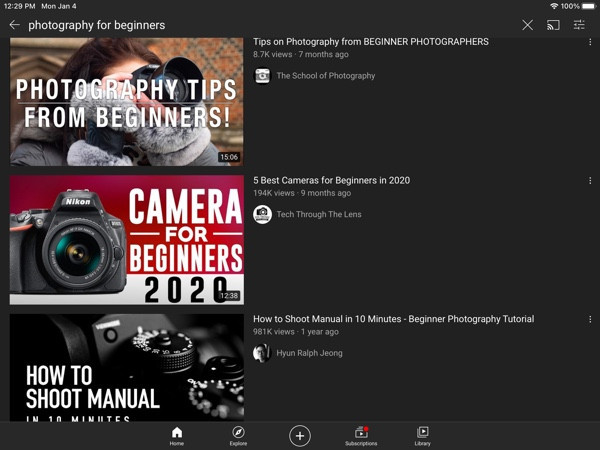Select 'Tech Through The Lens' channel name
This screenshot has width=600, height=450.
click(319, 214)
